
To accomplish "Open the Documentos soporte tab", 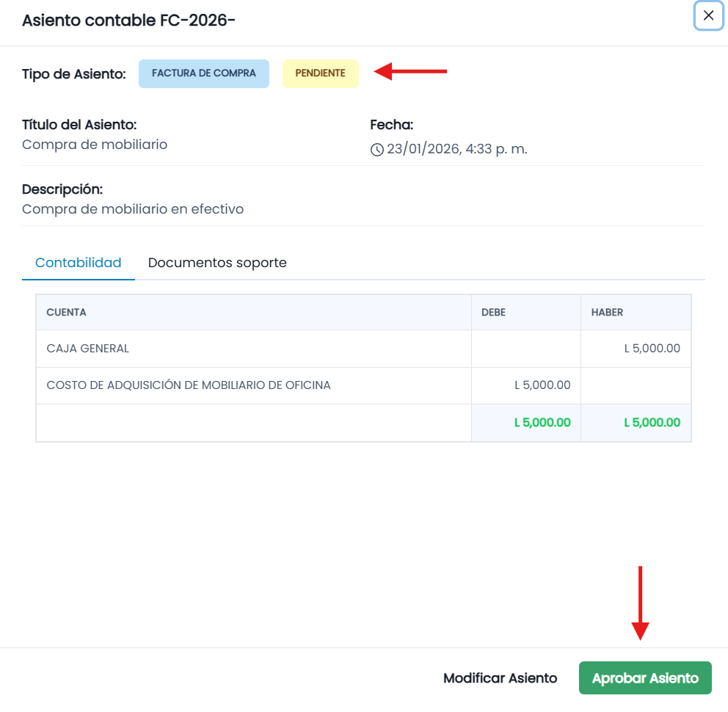I will [217, 263].
